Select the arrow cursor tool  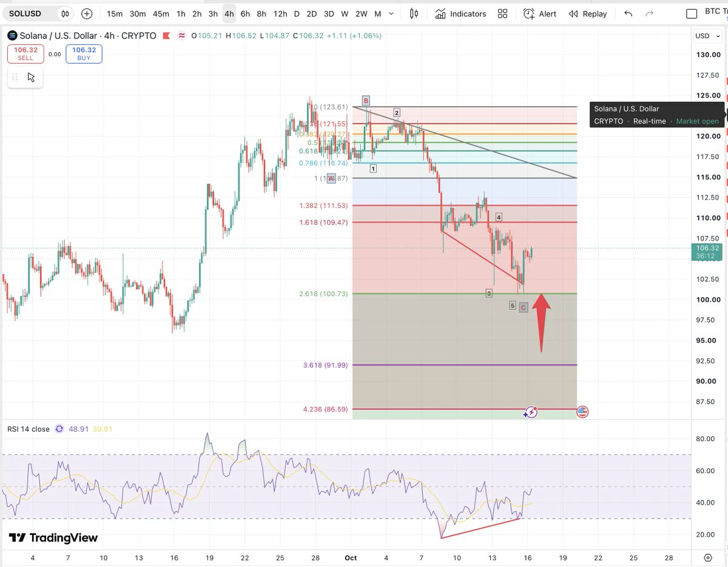pyautogui.click(x=32, y=77)
